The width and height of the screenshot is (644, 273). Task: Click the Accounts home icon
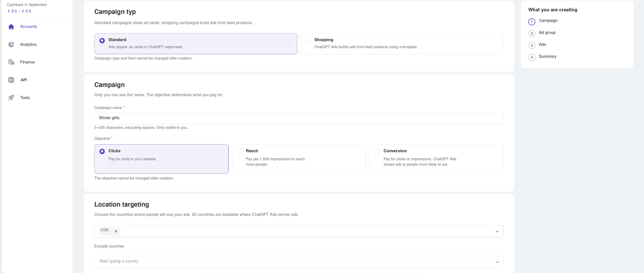pyautogui.click(x=11, y=27)
